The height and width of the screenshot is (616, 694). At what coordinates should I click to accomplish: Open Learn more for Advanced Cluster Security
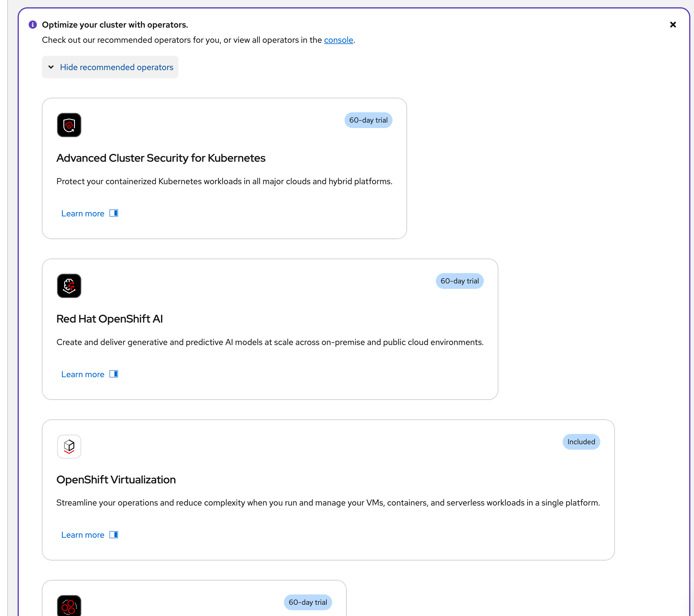coord(83,214)
